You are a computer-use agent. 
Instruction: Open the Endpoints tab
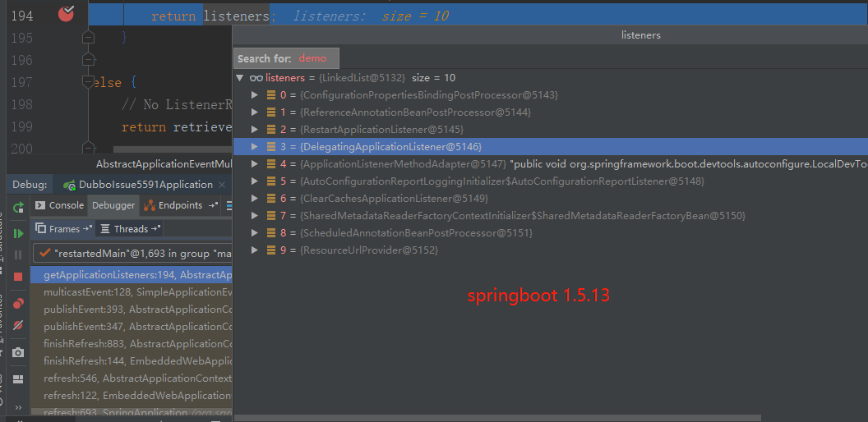[181, 205]
